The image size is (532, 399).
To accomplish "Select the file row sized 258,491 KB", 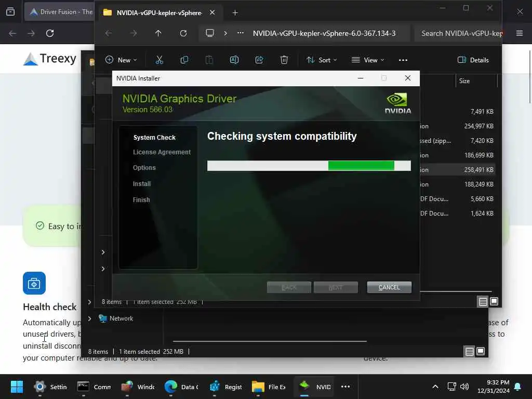I will tap(457, 170).
